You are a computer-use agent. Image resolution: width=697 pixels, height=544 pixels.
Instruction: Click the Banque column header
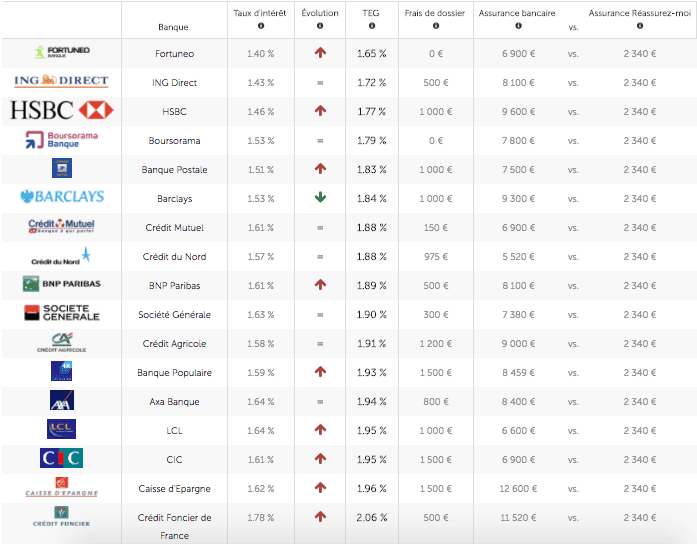[x=173, y=26]
